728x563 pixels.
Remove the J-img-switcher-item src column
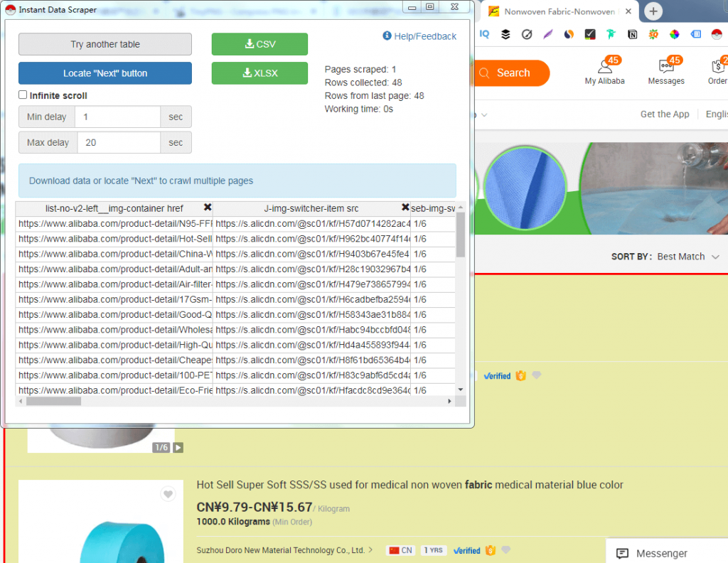(405, 207)
